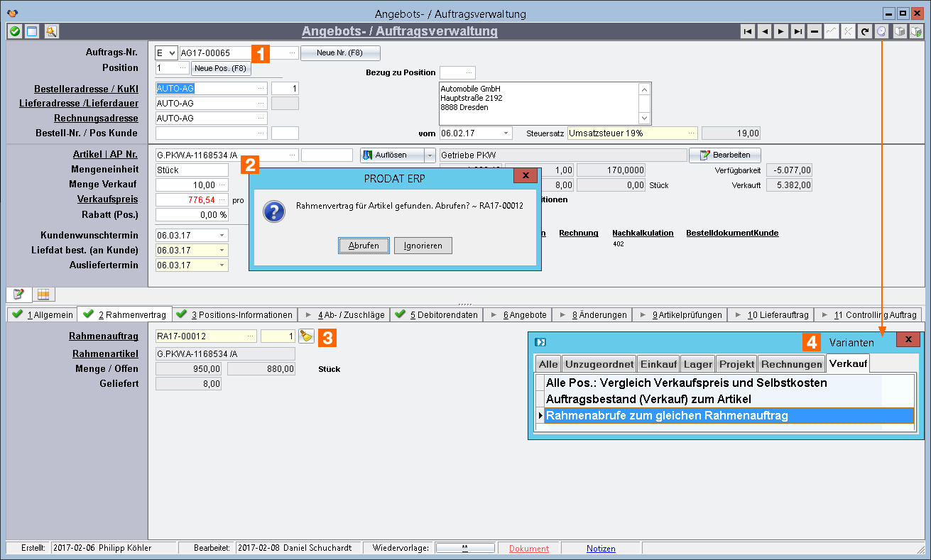Go to the next record
The image size is (931, 560).
[x=780, y=31]
